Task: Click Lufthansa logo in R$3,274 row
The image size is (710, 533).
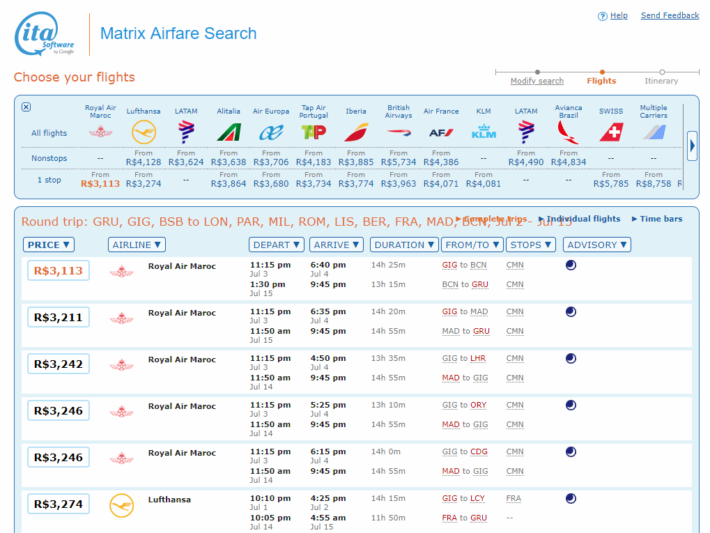Action: point(121,505)
